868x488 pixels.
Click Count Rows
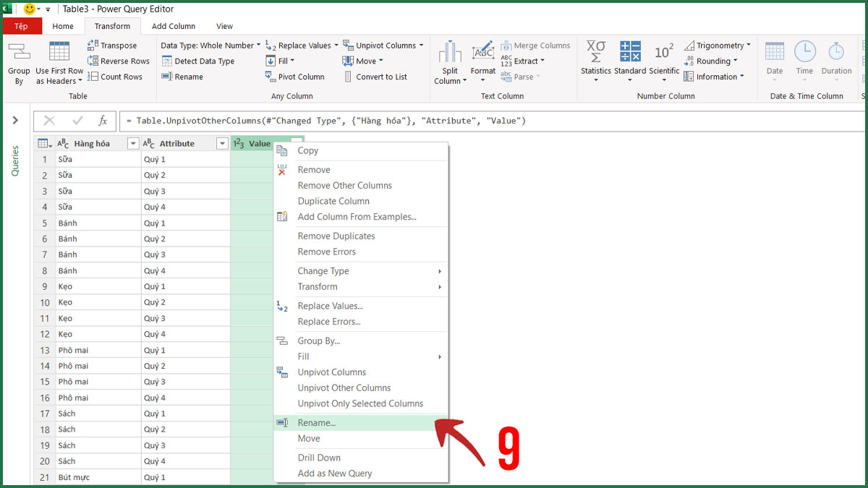click(x=116, y=76)
